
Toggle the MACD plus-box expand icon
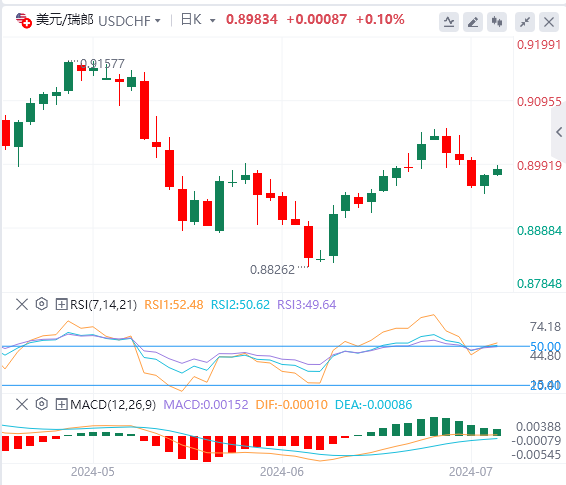tap(61, 404)
